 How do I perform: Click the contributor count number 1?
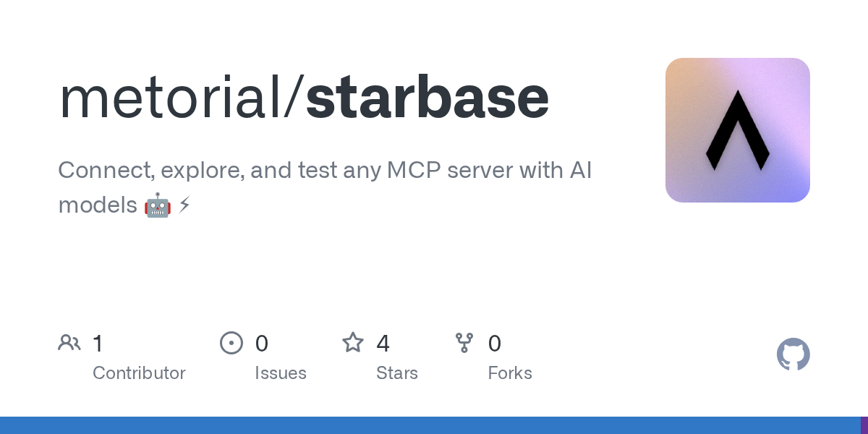pos(98,343)
